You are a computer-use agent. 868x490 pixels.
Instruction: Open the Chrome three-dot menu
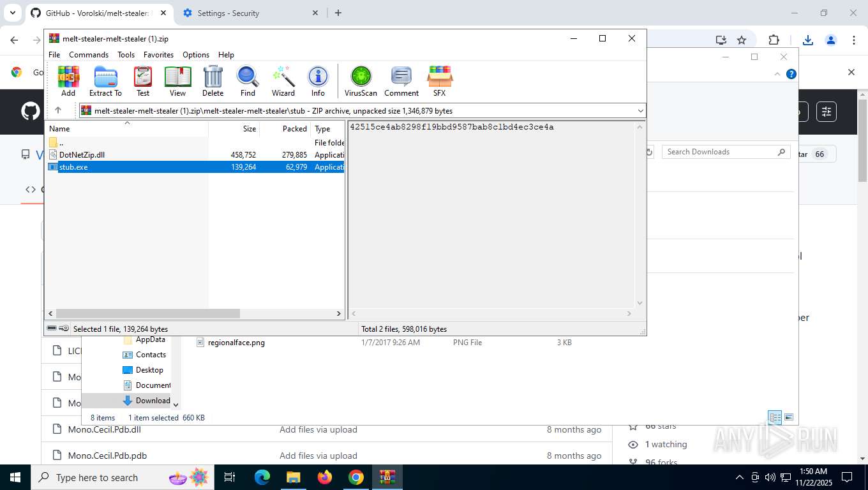(854, 40)
